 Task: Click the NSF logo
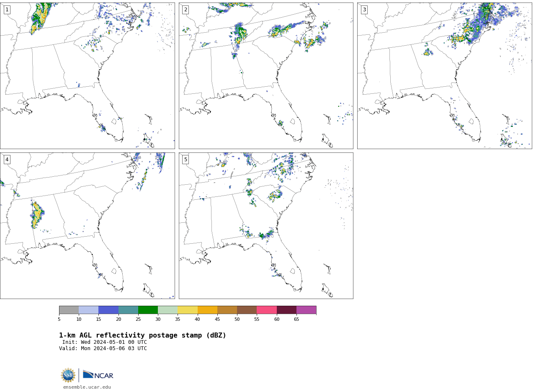pos(68,375)
